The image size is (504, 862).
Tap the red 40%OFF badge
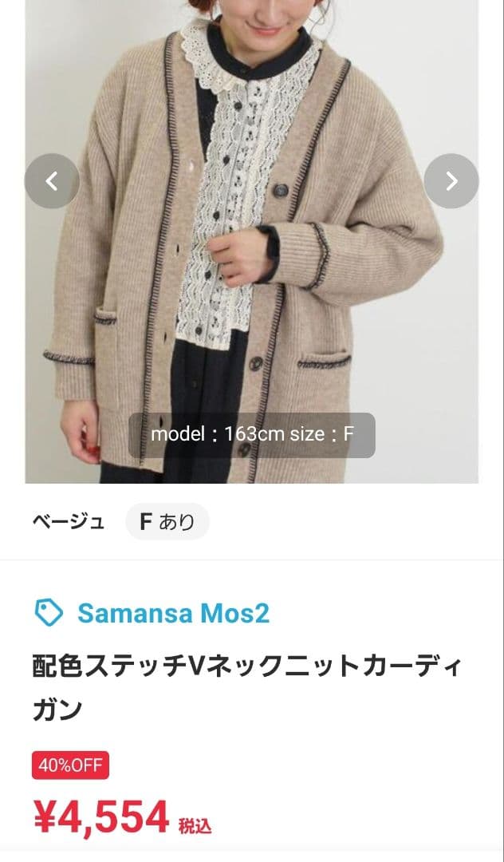(x=70, y=765)
